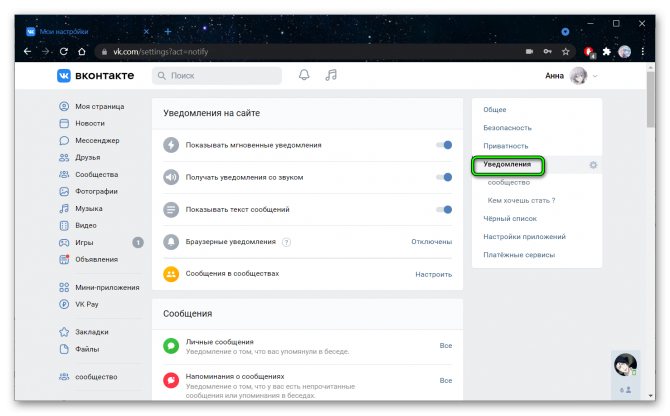Toggle Показывать текст сообщений switch
The width and height of the screenshot is (670, 416).
pyautogui.click(x=444, y=210)
